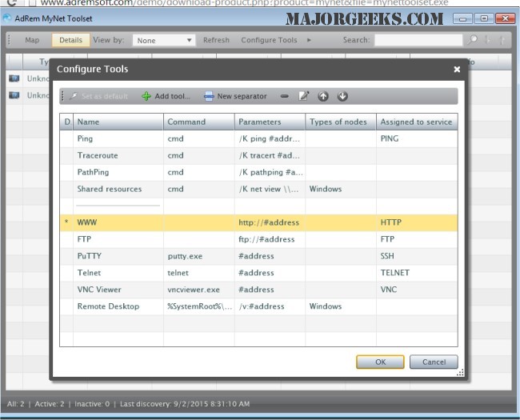Click the remove tool minus icon
This screenshot has width=520, height=420.
(x=284, y=96)
